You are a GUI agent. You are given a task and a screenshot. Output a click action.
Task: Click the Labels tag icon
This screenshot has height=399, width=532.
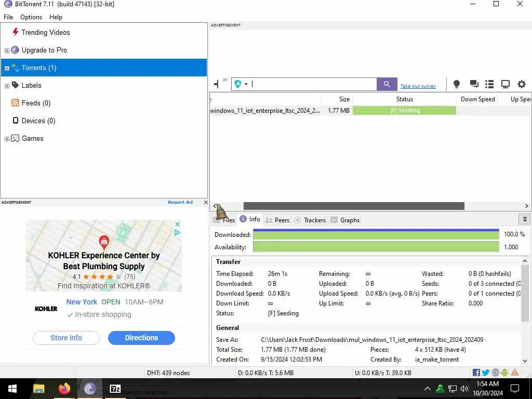pos(15,85)
